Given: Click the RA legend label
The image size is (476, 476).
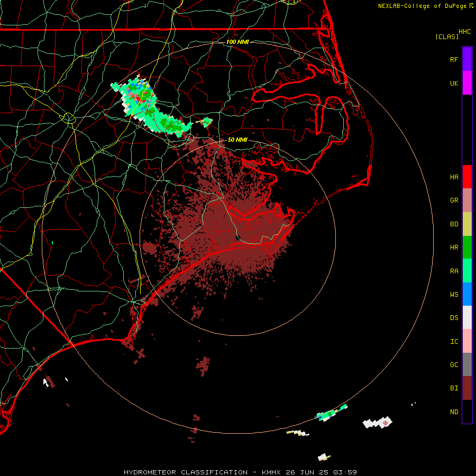Looking at the screenshot, I should coord(454,271).
